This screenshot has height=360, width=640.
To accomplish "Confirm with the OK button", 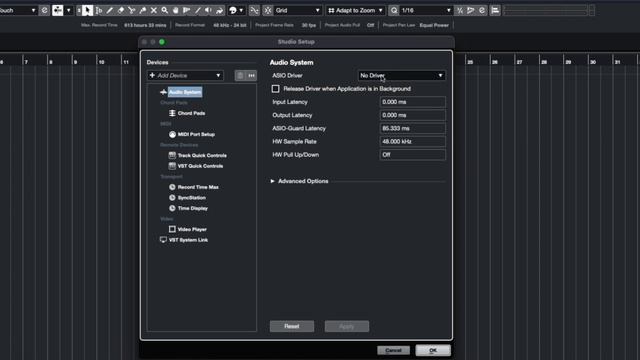I will tap(433, 350).
